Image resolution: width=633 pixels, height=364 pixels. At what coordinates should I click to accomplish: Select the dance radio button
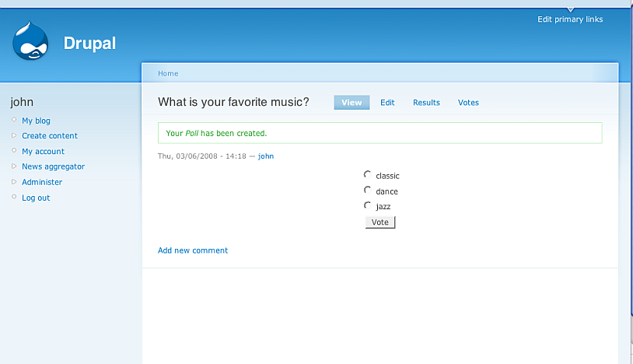(x=368, y=191)
